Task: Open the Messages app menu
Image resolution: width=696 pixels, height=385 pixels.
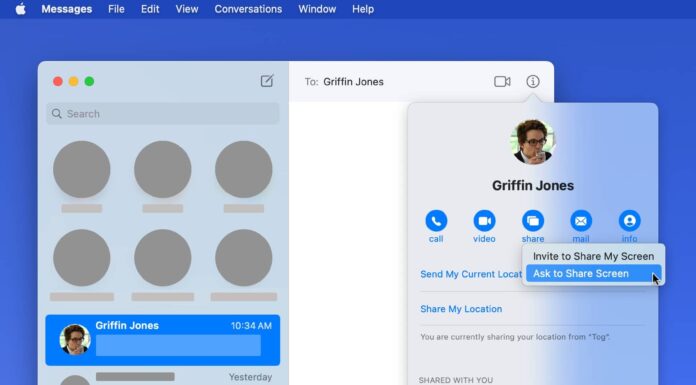Action: coord(67,9)
